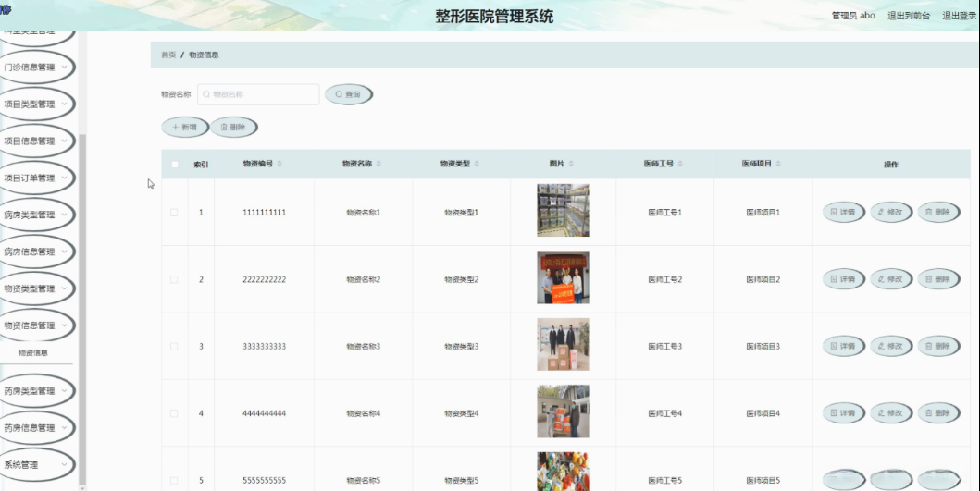Click 修改 for 物资名称1 row
This screenshot has width=980, height=491.
click(x=890, y=213)
